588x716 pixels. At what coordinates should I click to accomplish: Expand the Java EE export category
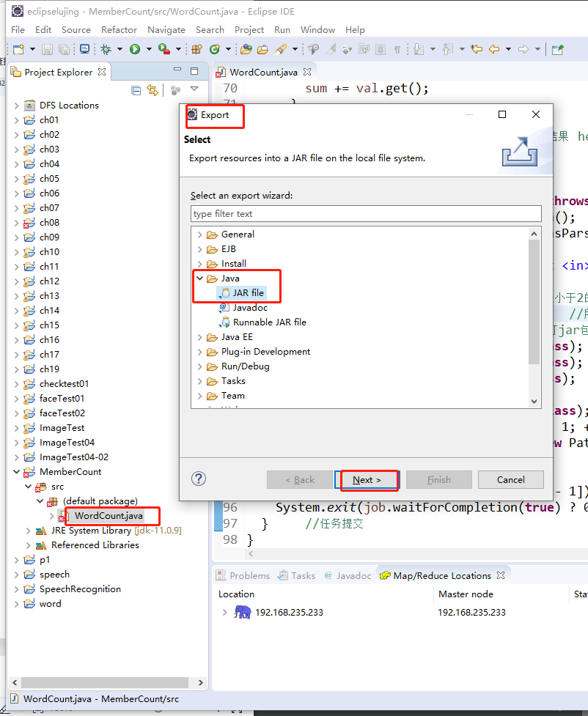[x=199, y=337]
